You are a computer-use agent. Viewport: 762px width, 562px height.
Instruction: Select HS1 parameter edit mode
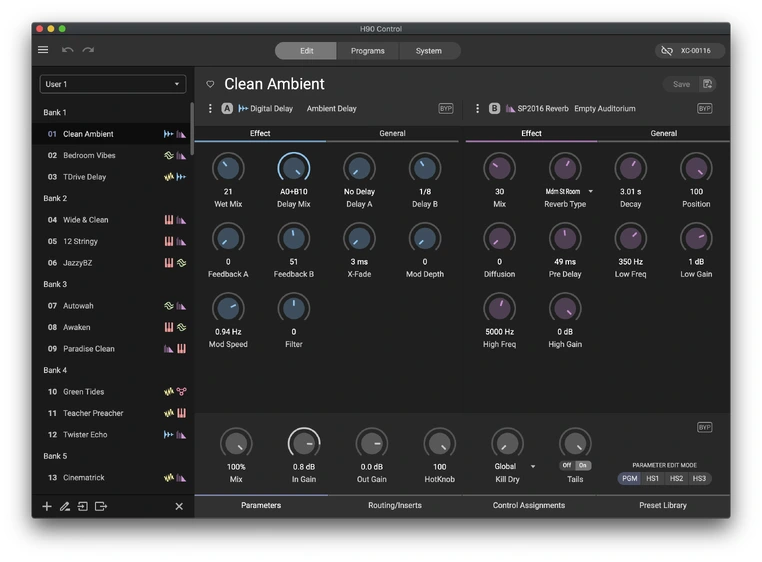(652, 479)
